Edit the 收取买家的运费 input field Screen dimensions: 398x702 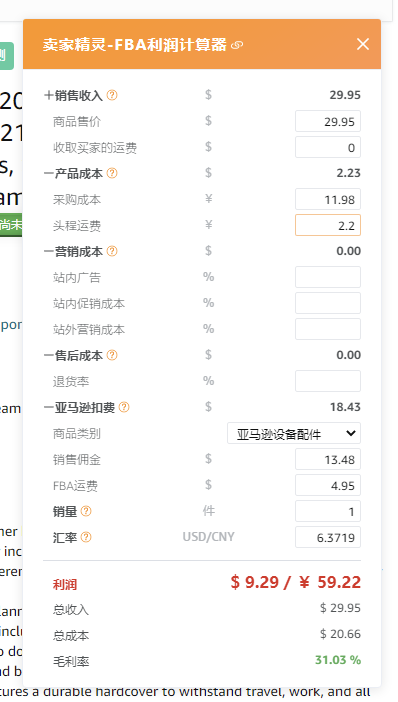click(x=328, y=147)
